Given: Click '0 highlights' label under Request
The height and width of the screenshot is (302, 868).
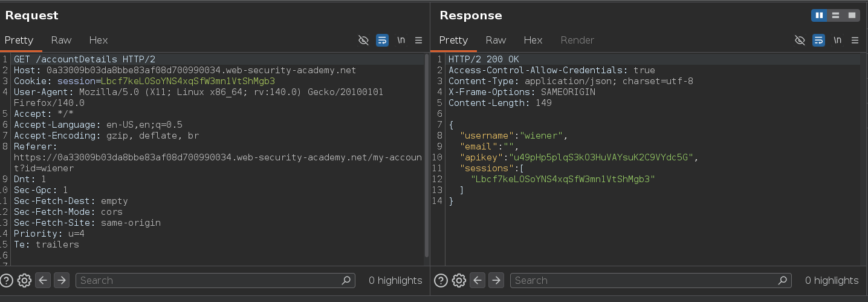Looking at the screenshot, I should click(395, 280).
